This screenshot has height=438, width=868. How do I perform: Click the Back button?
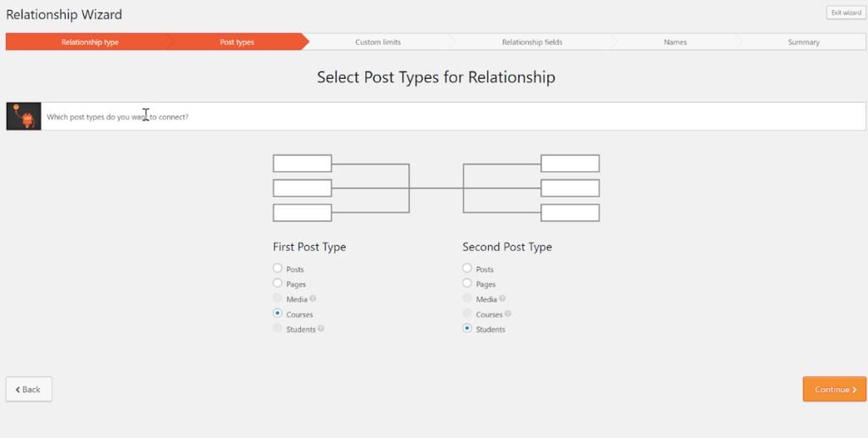[x=29, y=389]
